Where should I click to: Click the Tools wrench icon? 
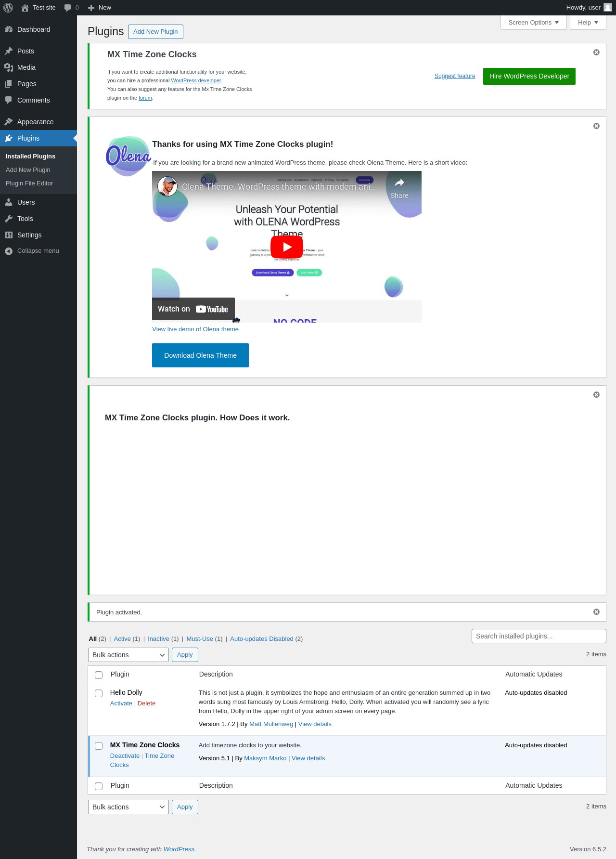point(9,219)
